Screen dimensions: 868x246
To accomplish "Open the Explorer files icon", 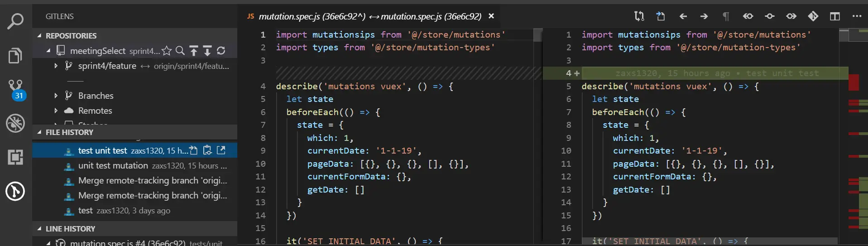I will pyautogui.click(x=15, y=56).
